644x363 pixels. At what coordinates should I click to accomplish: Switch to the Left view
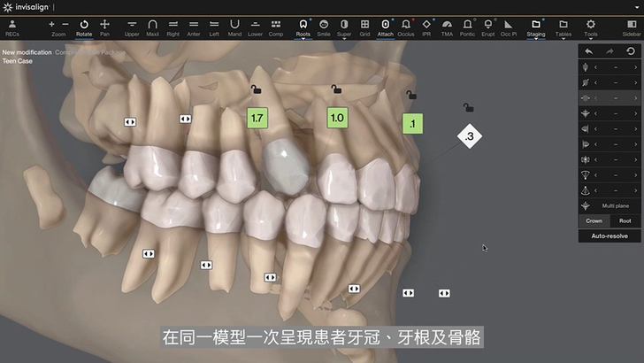click(214, 28)
